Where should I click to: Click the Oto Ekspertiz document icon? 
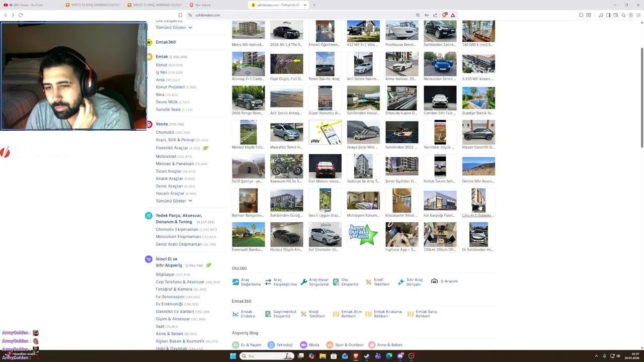coord(336,282)
